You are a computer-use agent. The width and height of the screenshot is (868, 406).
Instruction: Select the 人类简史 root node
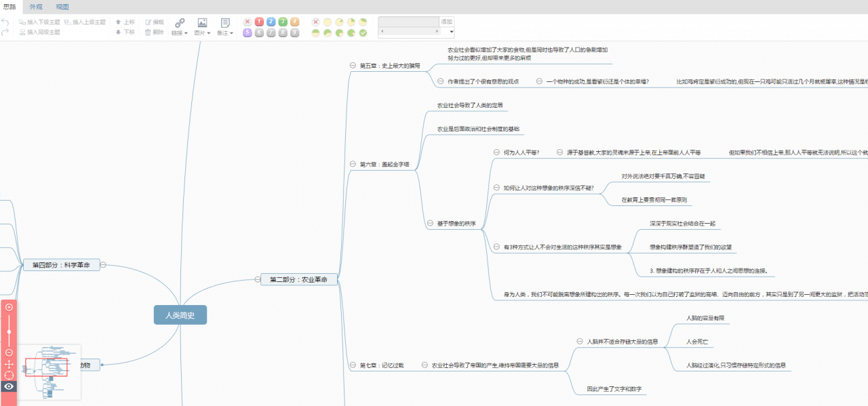(180, 314)
